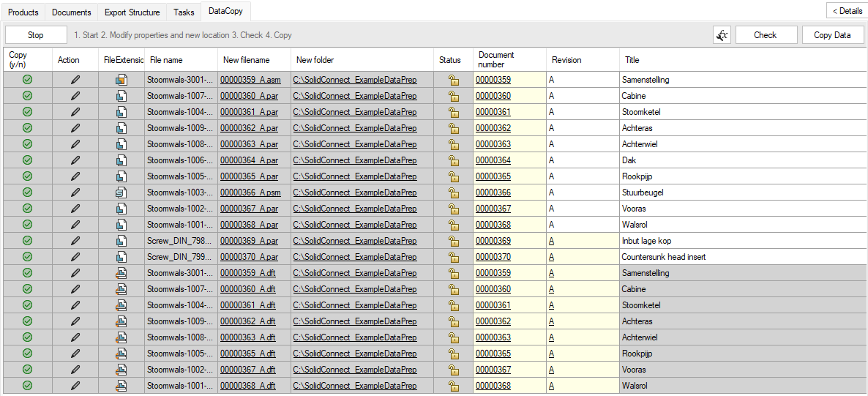Click the draft file icon for 00000360_A.dft
This screenshot has height=396, width=868.
click(x=121, y=289)
